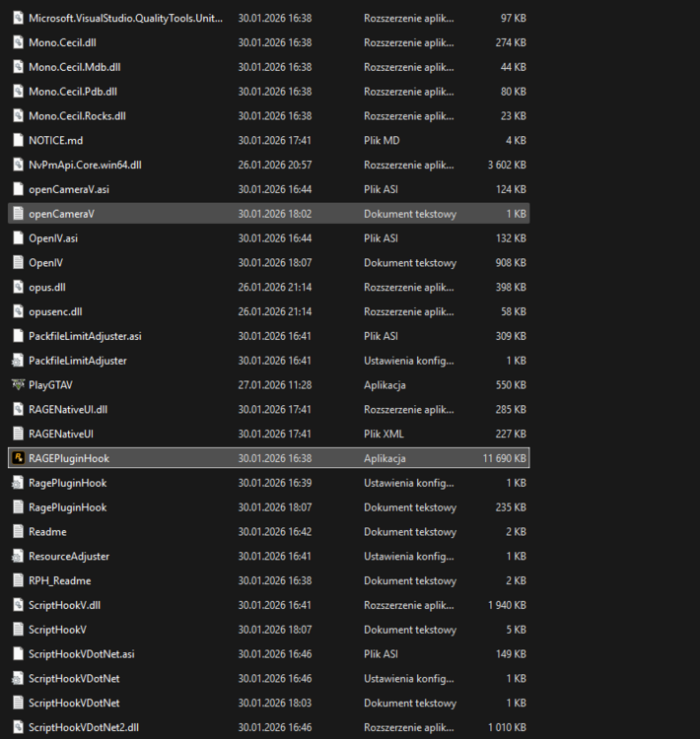
Task: Click the PackfileLimitAdjuster.asi file icon
Action: 18,336
